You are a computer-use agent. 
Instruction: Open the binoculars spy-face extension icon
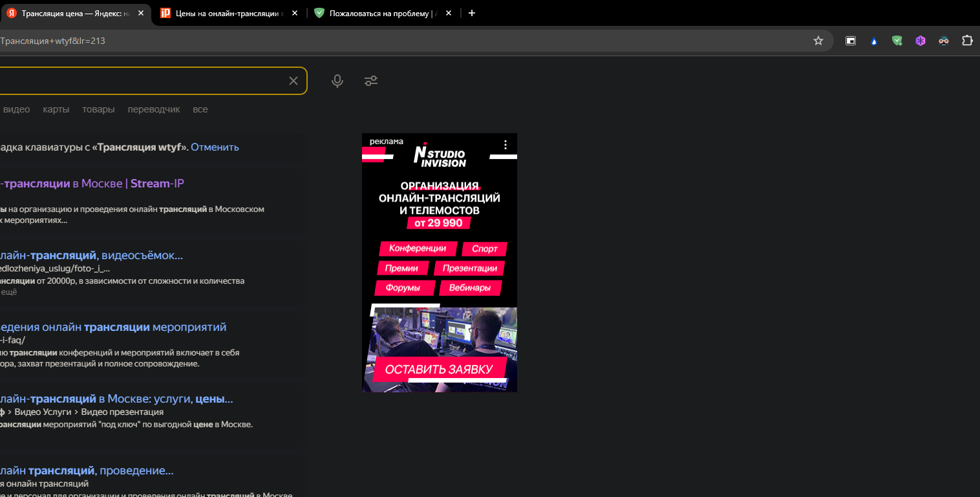point(943,40)
